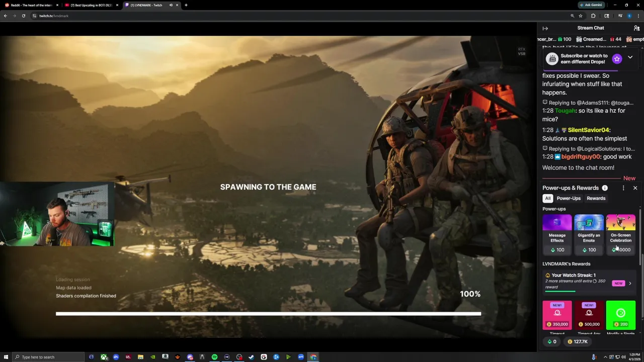Open Spotify from the taskbar
644x362 pixels.
click(x=214, y=357)
